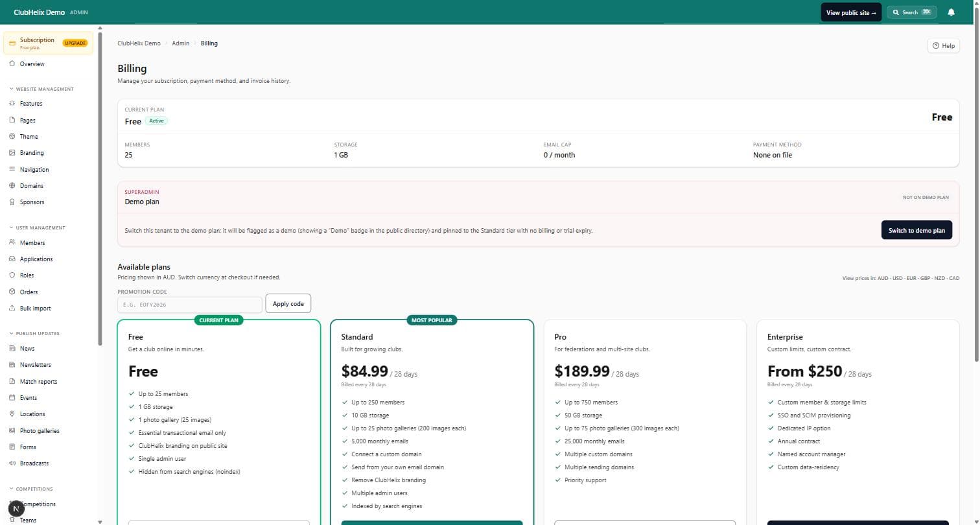Click the Applications inbox icon
Viewport: 980px width, 525px height.
[x=12, y=259]
